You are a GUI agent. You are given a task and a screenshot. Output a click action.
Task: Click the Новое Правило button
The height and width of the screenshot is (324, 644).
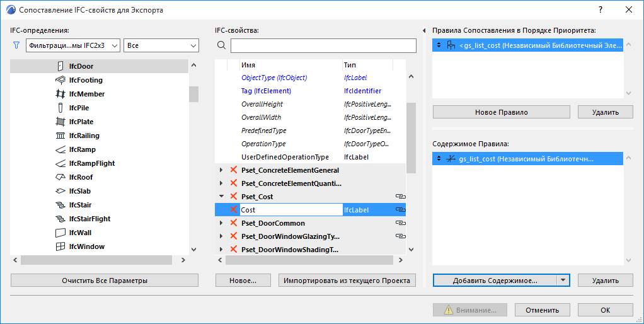tap(502, 112)
